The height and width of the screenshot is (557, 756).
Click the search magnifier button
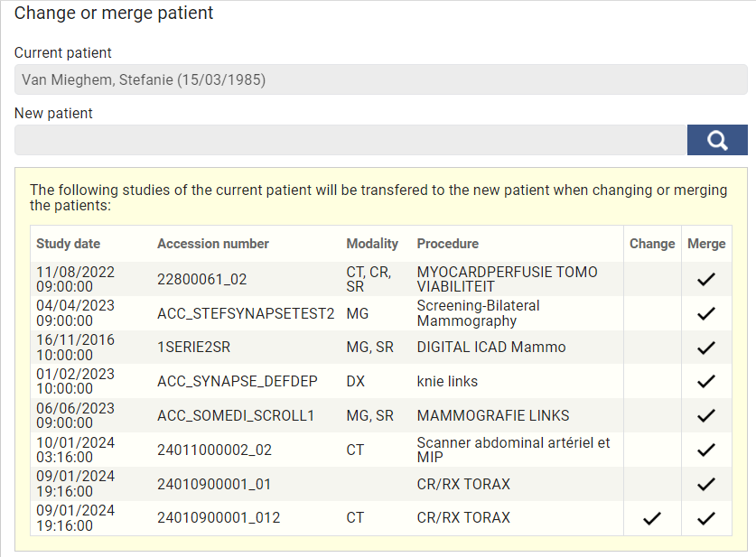click(x=717, y=140)
